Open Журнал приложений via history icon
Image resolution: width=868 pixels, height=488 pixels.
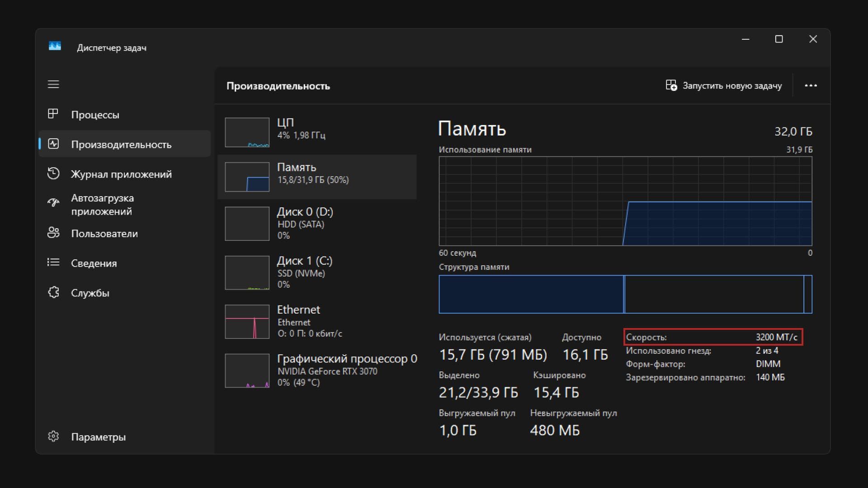[x=53, y=174]
